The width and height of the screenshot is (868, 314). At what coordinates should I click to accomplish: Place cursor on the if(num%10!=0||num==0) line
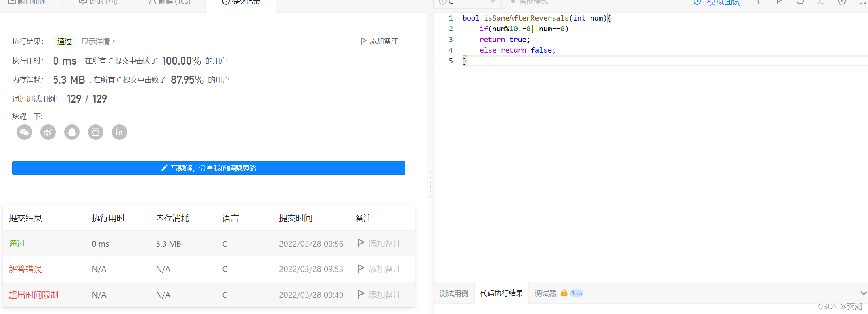tap(524, 29)
